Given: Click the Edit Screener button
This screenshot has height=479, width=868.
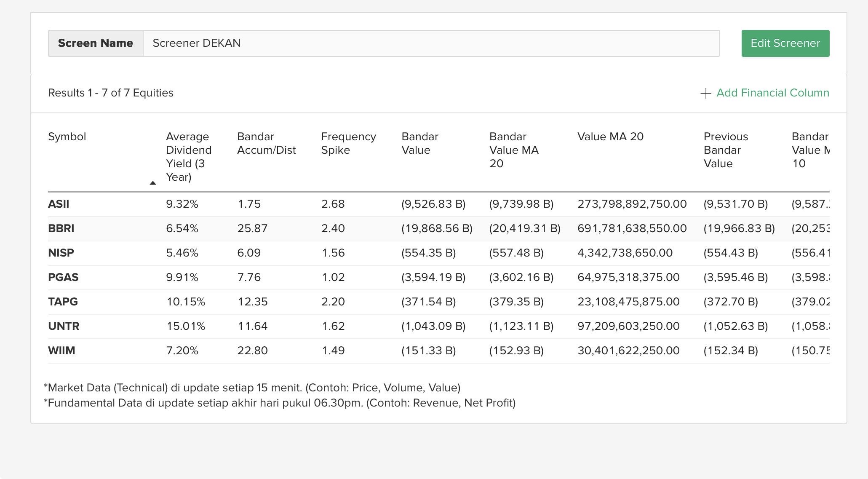Looking at the screenshot, I should coord(785,43).
